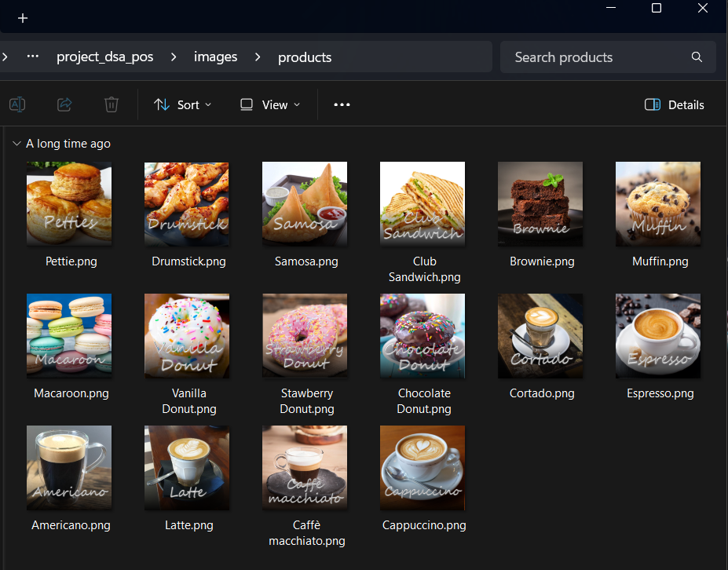Click the Delete trash icon
728x570 pixels.
112,104
